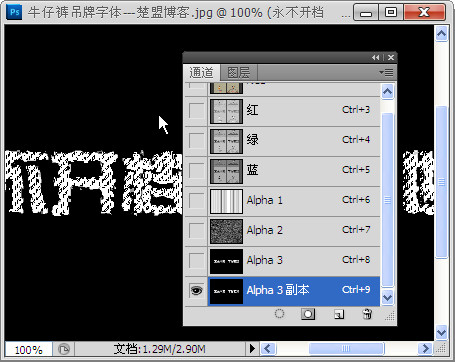Click the document vertical scrollbar thumb
The image size is (455, 362).
pyautogui.click(x=441, y=182)
